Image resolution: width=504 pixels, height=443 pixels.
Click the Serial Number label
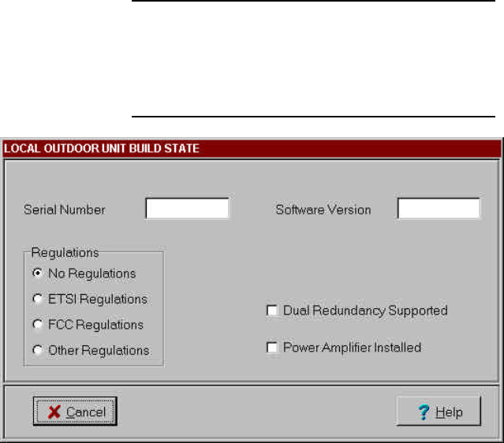(x=65, y=210)
